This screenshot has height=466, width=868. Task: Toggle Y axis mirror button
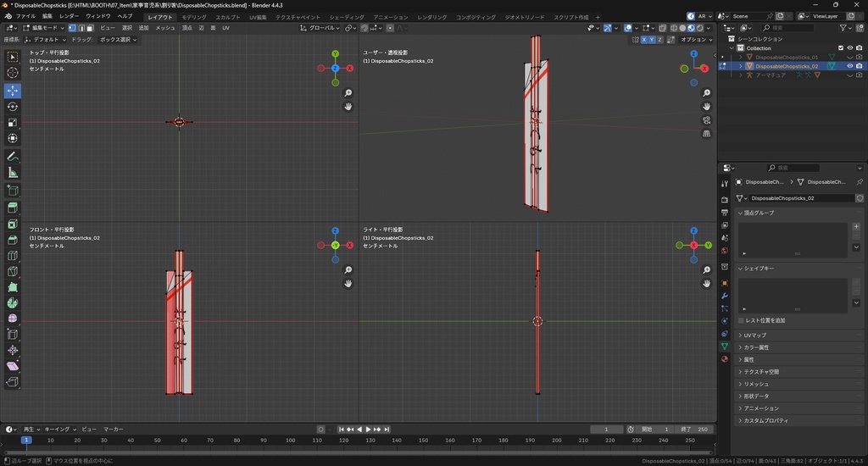[652, 40]
